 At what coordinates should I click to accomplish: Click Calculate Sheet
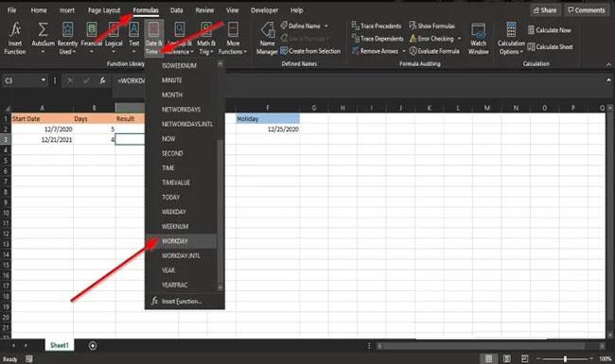(550, 47)
